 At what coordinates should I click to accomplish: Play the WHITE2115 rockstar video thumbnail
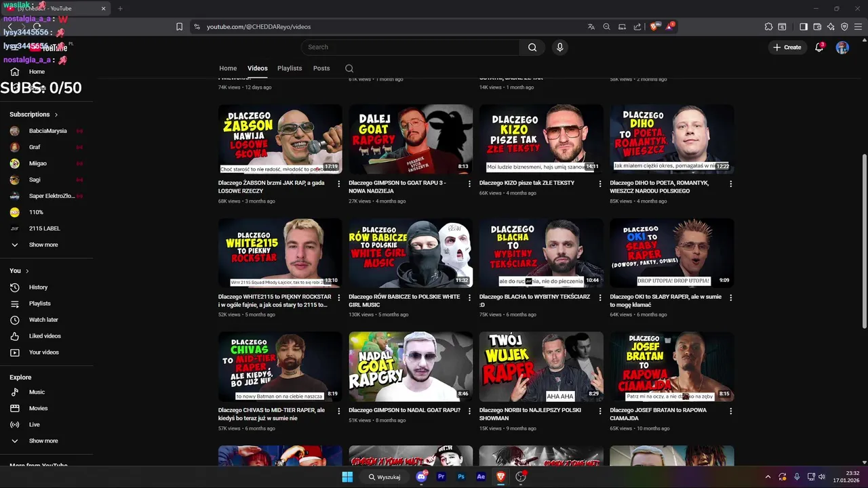tap(280, 253)
